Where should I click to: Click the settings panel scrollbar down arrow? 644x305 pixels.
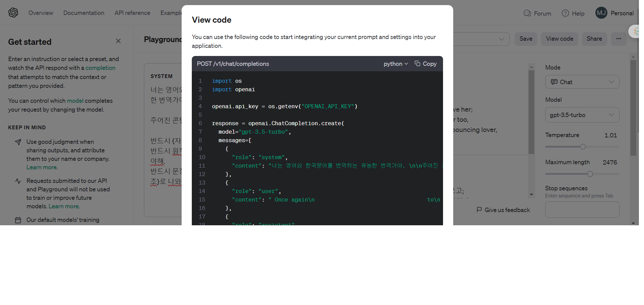(x=633, y=223)
